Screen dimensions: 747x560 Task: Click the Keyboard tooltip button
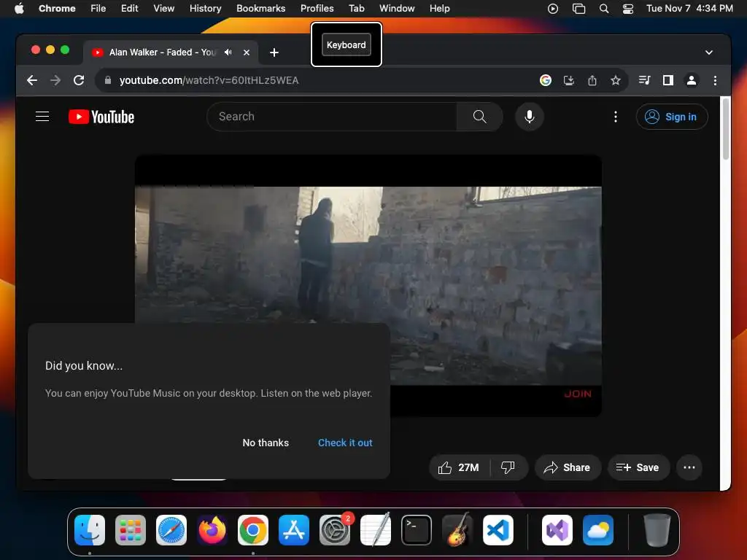(347, 44)
